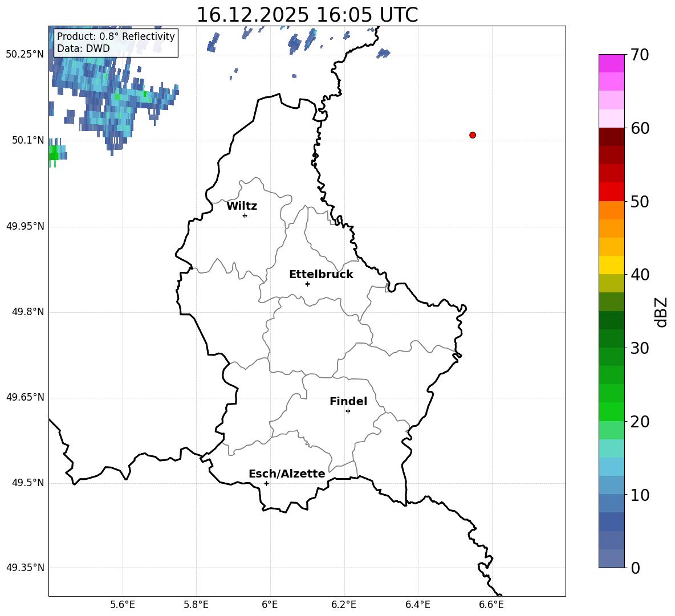The height and width of the screenshot is (616, 675).
Task: Click 'Product: 0.8° Reflectivity' text
Action: coord(116,36)
